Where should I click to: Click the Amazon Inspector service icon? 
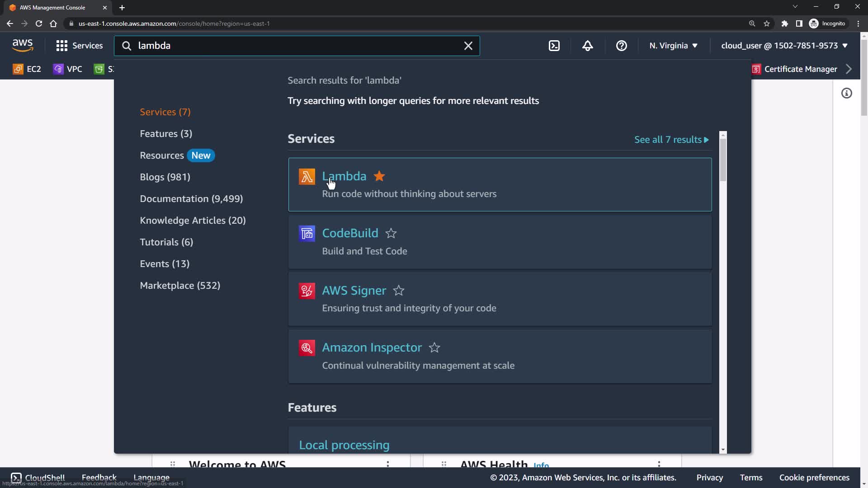[x=307, y=348]
